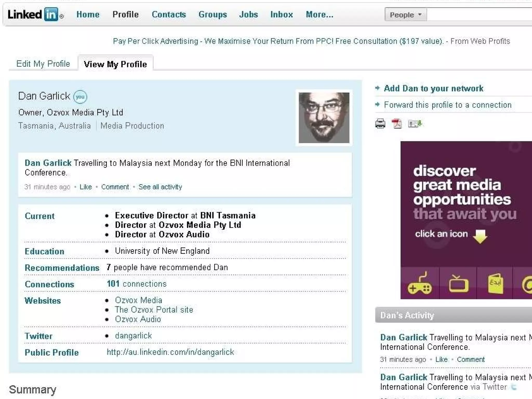Click Dan Garlick name in status update
532x399 pixels.
pos(48,163)
